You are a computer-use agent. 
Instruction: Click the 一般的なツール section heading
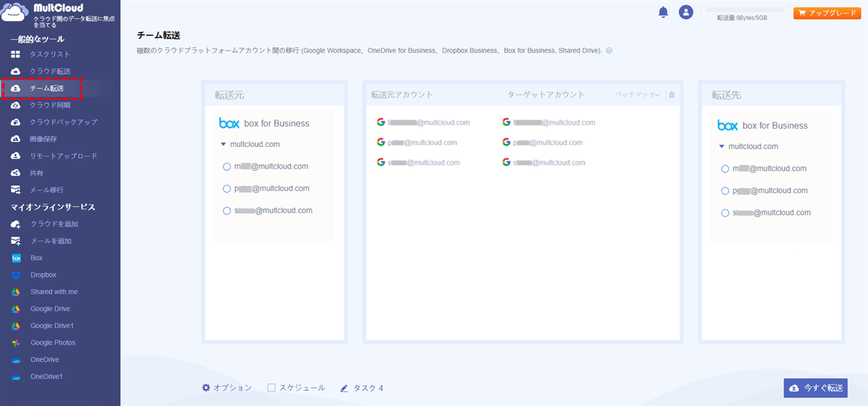tap(37, 39)
